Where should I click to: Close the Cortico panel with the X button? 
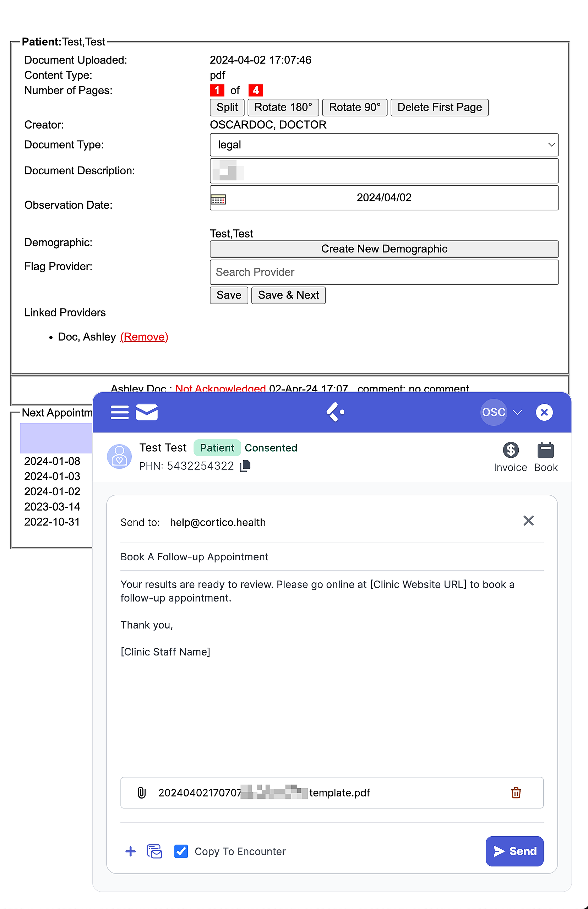544,412
